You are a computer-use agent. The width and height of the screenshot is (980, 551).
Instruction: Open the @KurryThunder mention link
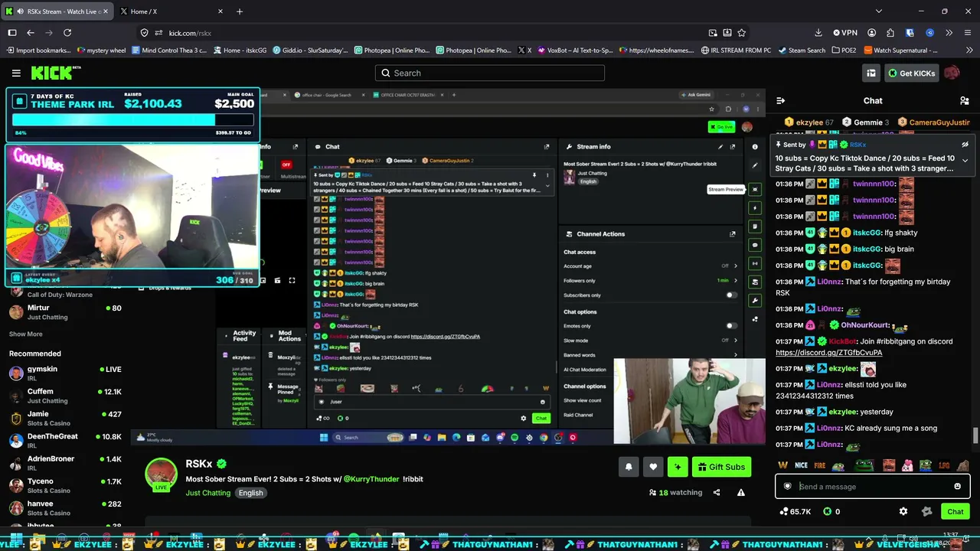(x=371, y=479)
